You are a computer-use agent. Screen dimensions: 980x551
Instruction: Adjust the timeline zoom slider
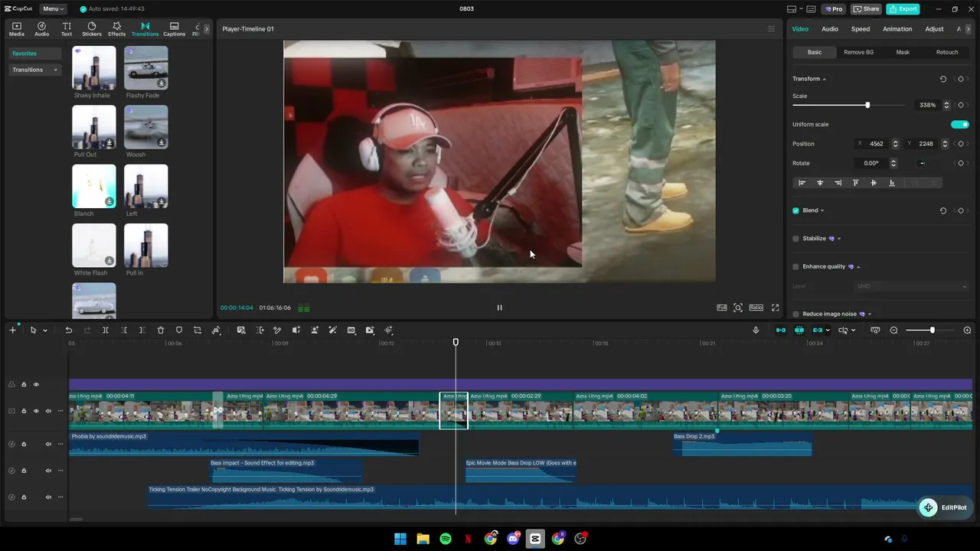(x=932, y=330)
